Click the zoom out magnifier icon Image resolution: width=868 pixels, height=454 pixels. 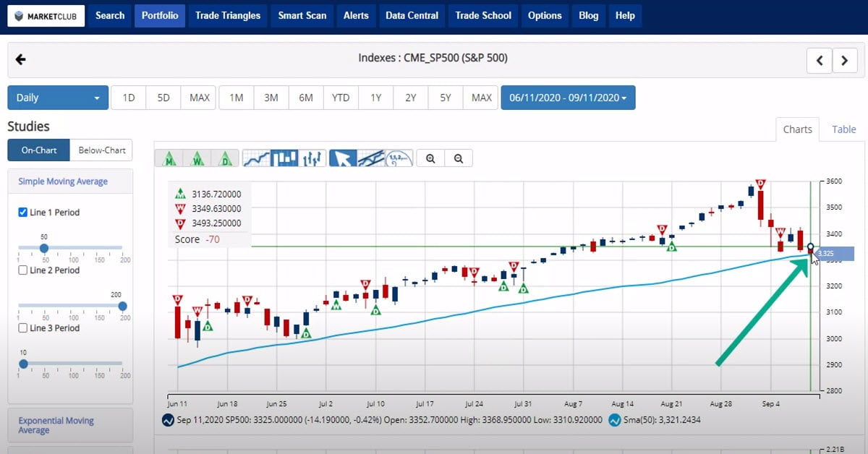pos(458,158)
